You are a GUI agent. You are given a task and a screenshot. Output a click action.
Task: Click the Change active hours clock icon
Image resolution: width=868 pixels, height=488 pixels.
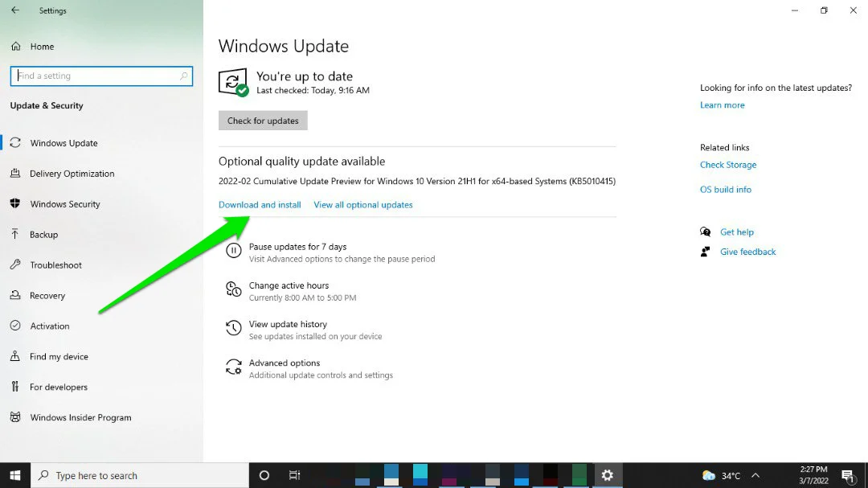pos(234,289)
